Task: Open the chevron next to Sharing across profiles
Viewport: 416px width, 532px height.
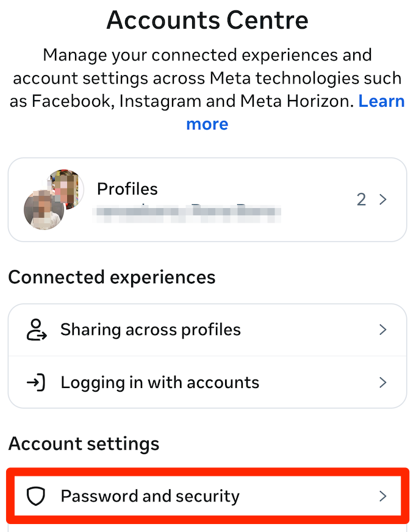Action: coord(383,329)
